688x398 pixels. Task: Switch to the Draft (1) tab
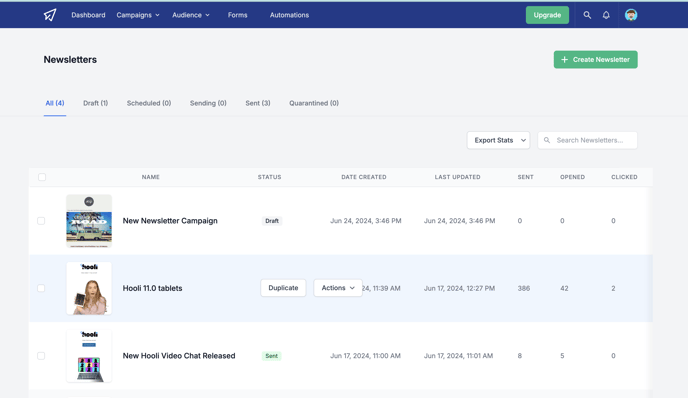tap(95, 103)
